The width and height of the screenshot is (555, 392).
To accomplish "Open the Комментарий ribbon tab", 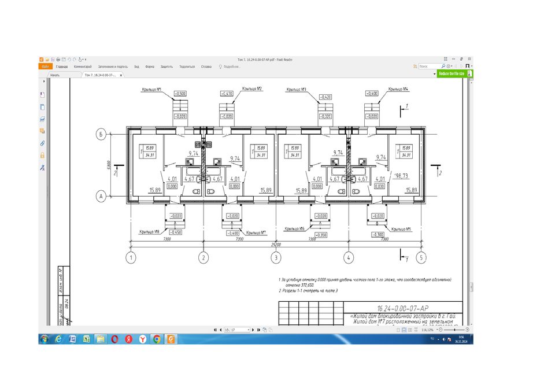I will coord(83,66).
